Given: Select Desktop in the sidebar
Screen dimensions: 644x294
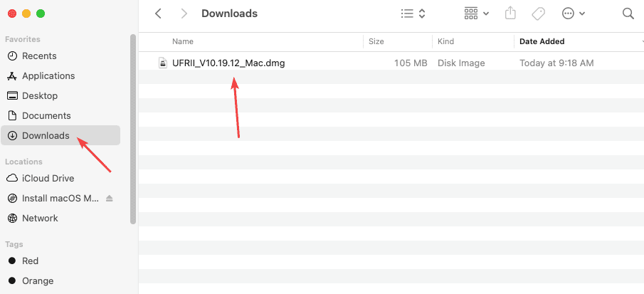Looking at the screenshot, I should click(x=40, y=95).
